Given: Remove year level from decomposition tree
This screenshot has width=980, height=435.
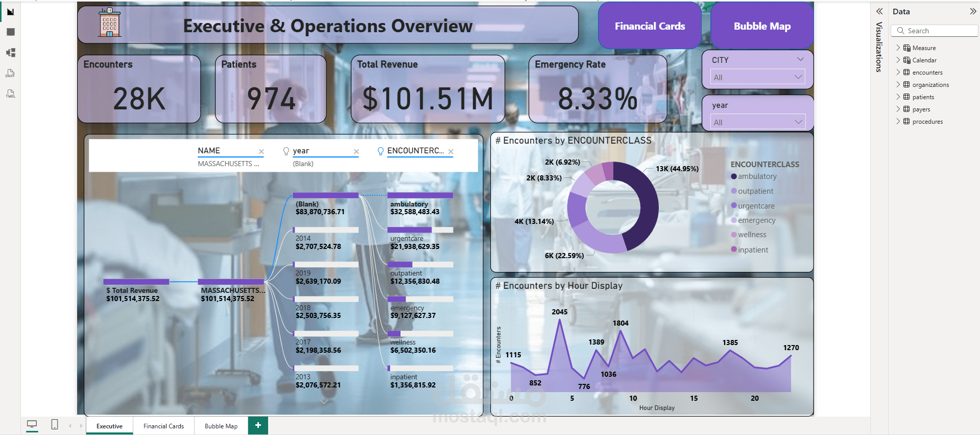Looking at the screenshot, I should (356, 152).
